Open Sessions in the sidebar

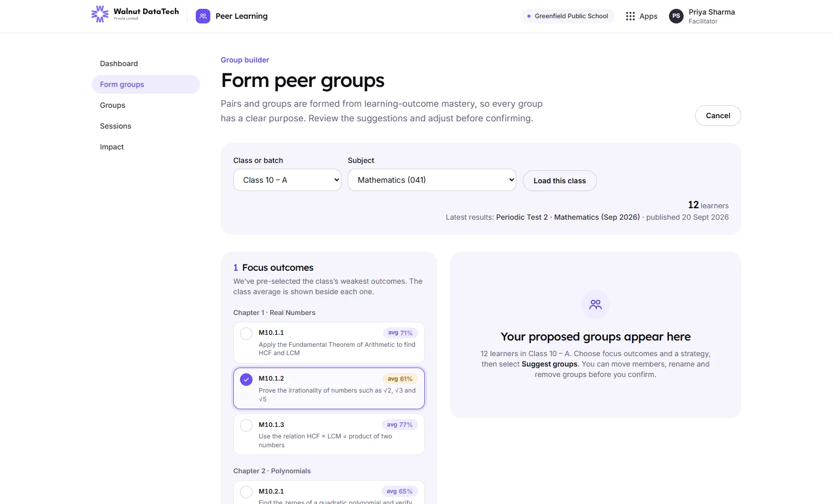[146, 126]
